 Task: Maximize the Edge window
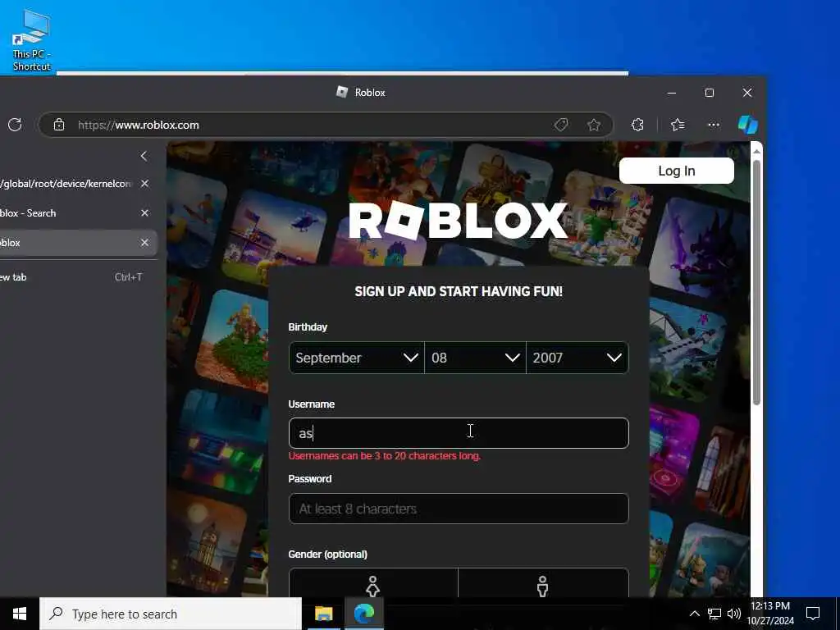pyautogui.click(x=710, y=93)
